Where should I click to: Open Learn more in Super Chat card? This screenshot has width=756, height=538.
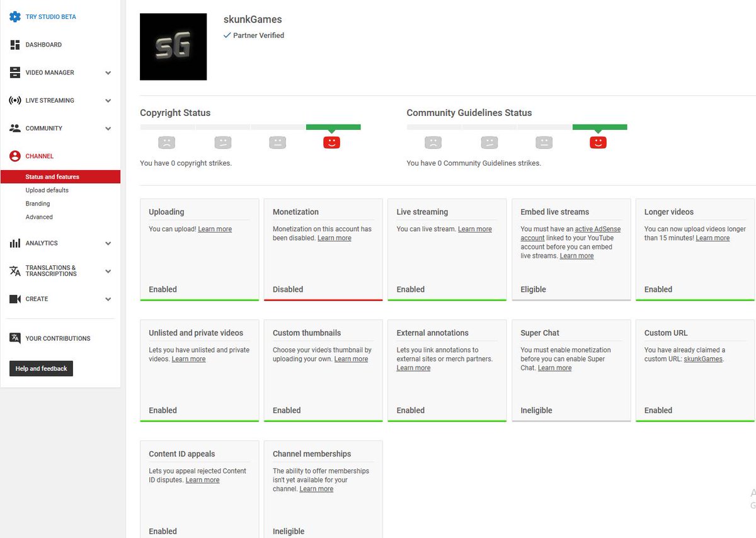click(554, 368)
